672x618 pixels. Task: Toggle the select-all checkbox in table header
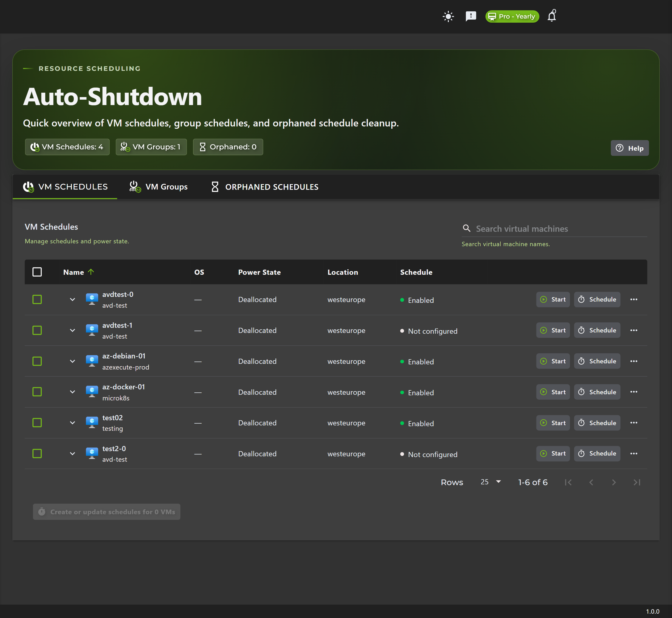click(37, 272)
